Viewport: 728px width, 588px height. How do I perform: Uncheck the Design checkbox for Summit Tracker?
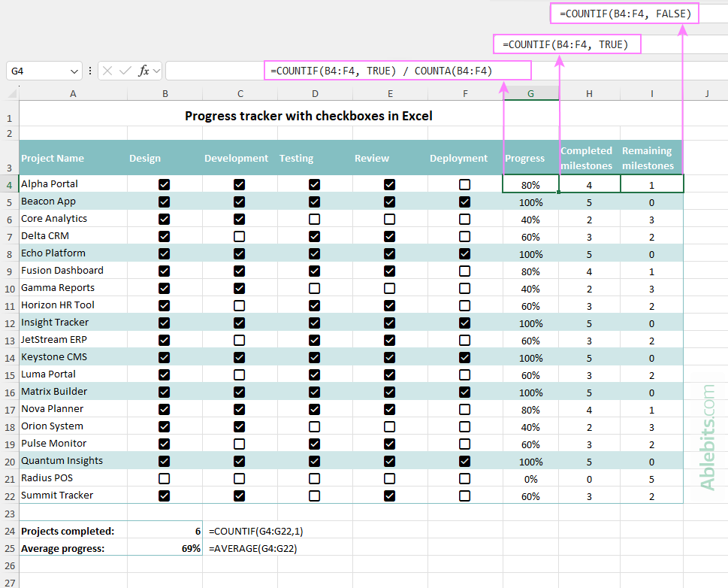(x=164, y=496)
